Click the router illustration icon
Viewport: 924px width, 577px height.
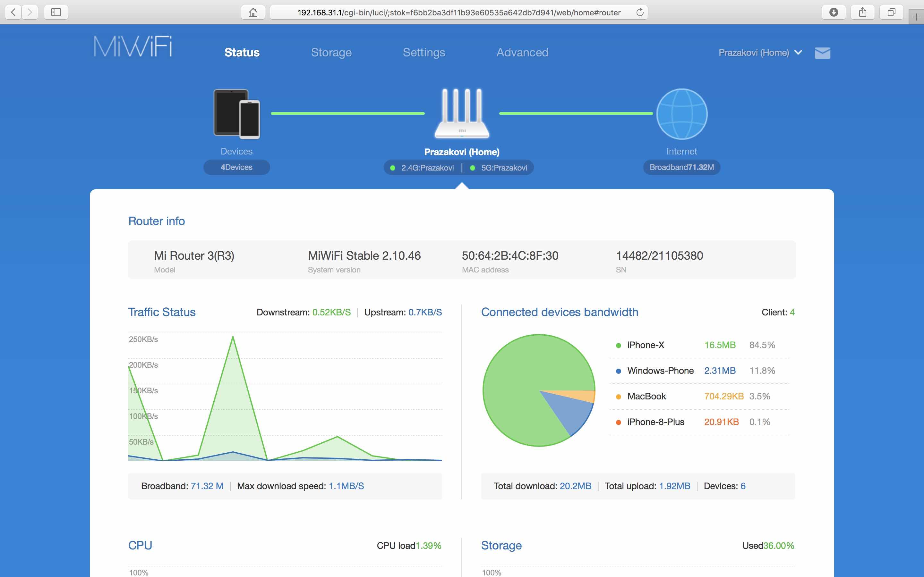[x=462, y=114]
